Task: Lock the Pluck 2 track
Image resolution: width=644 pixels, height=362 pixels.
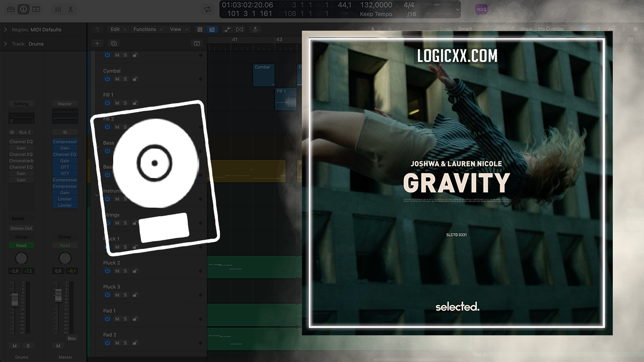Action: 134,271
